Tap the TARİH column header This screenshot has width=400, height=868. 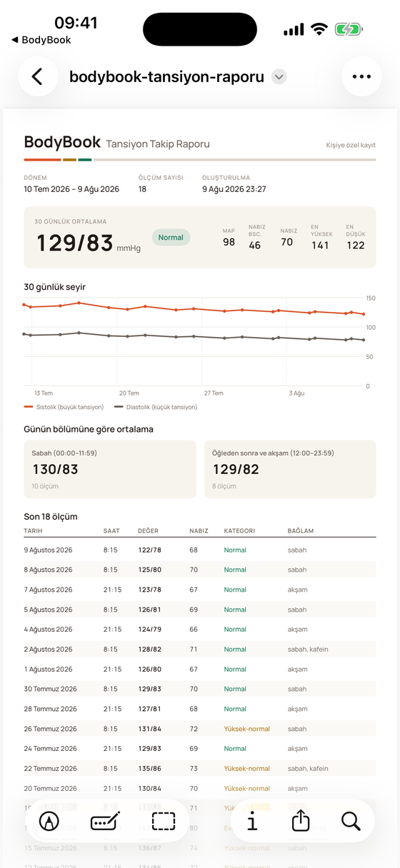(33, 531)
